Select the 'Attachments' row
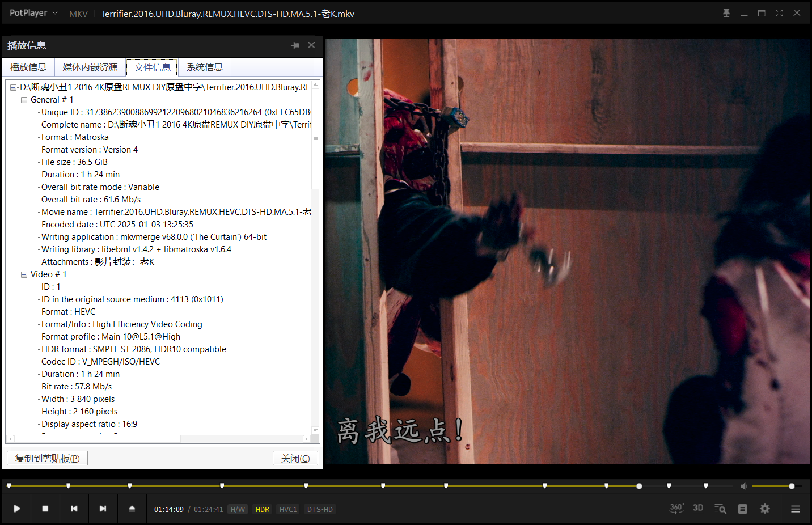 coord(98,262)
